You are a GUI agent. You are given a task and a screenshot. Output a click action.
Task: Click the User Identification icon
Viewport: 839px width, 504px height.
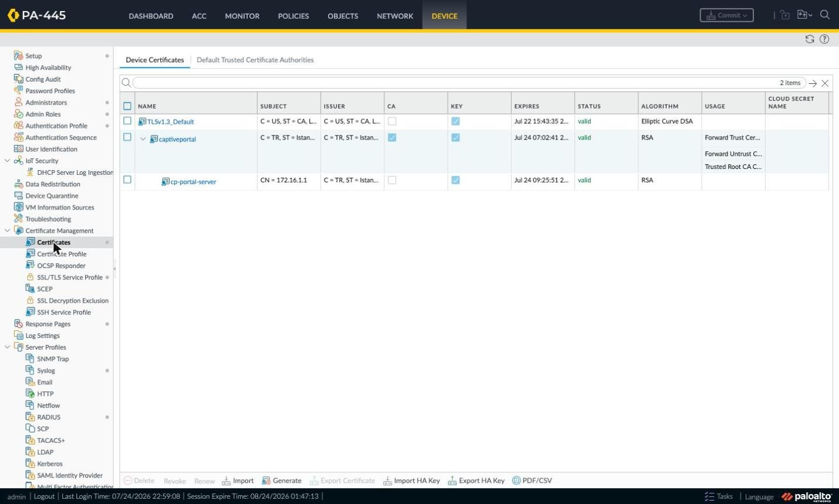(x=18, y=149)
